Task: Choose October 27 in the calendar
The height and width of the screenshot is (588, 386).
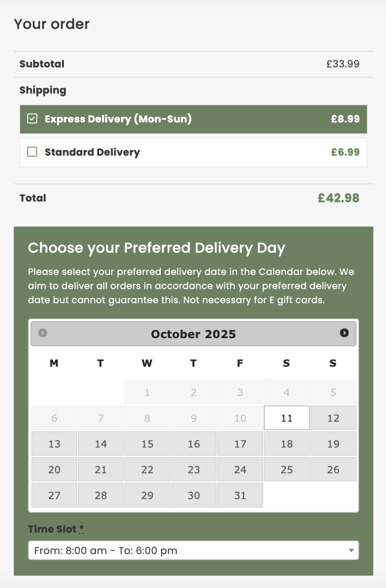Action: coord(54,495)
